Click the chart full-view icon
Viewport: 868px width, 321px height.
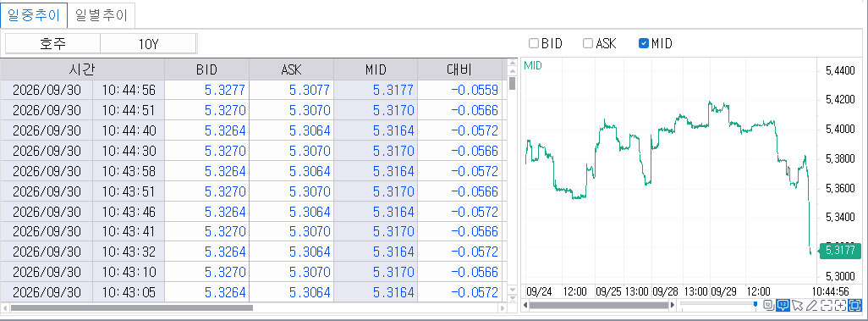855,305
